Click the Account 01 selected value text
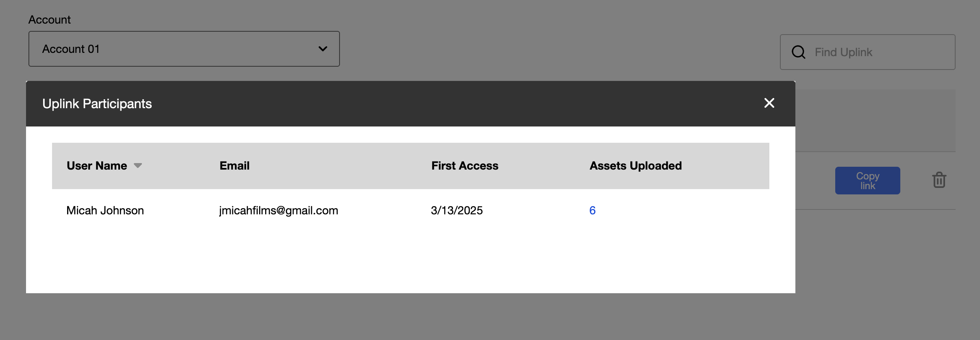Image resolution: width=980 pixels, height=340 pixels. tap(71, 49)
